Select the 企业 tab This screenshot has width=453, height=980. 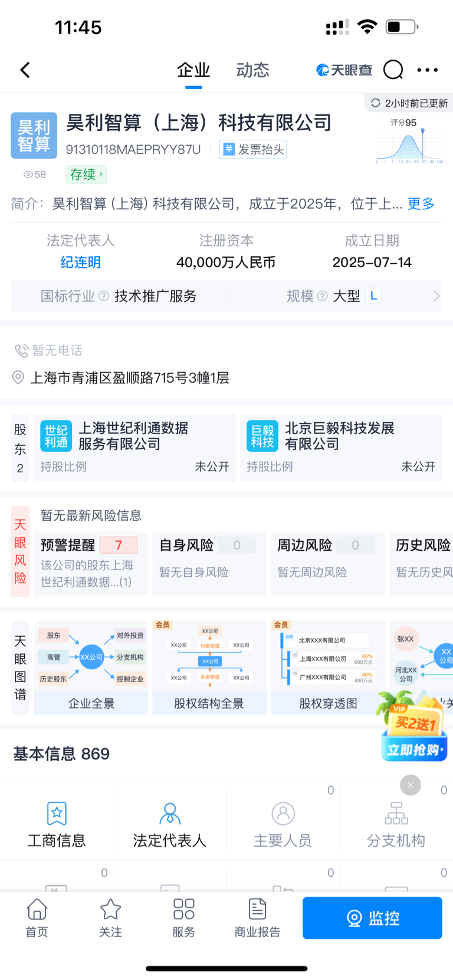[x=193, y=70]
